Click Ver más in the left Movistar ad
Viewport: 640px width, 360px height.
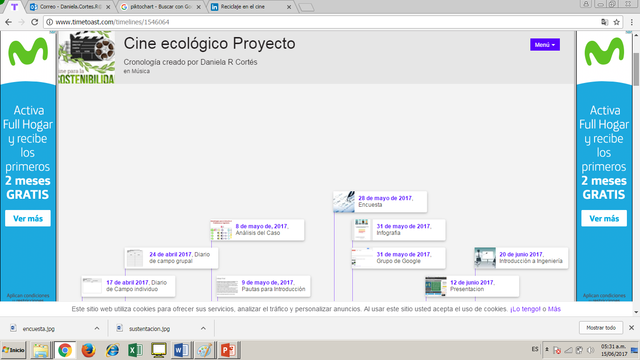[x=28, y=218]
